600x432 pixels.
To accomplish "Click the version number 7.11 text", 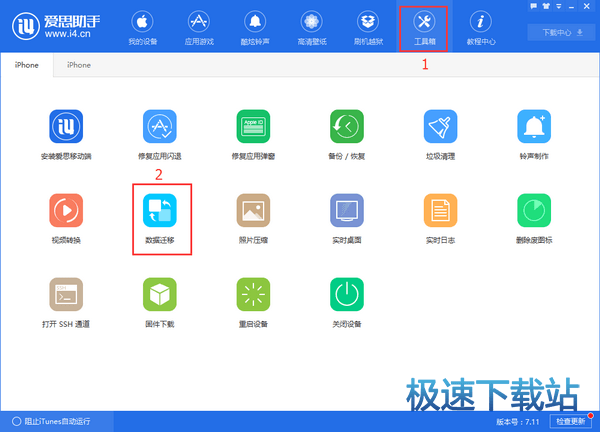I will pyautogui.click(x=517, y=422).
